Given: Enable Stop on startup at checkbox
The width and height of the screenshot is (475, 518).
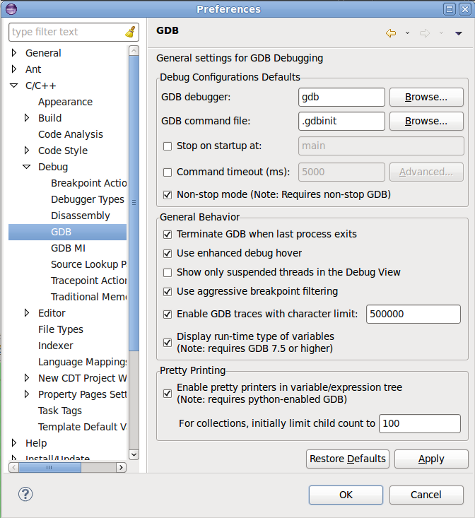Looking at the screenshot, I should pyautogui.click(x=167, y=146).
